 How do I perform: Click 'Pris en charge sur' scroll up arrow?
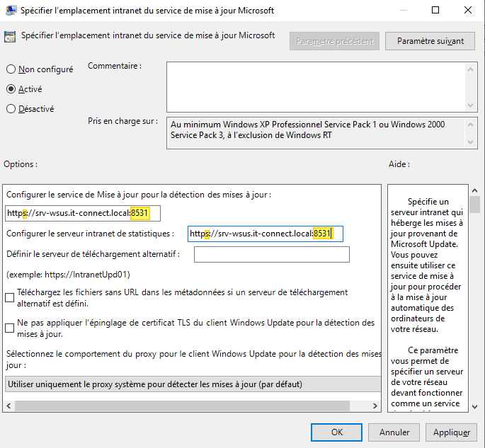tap(470, 125)
